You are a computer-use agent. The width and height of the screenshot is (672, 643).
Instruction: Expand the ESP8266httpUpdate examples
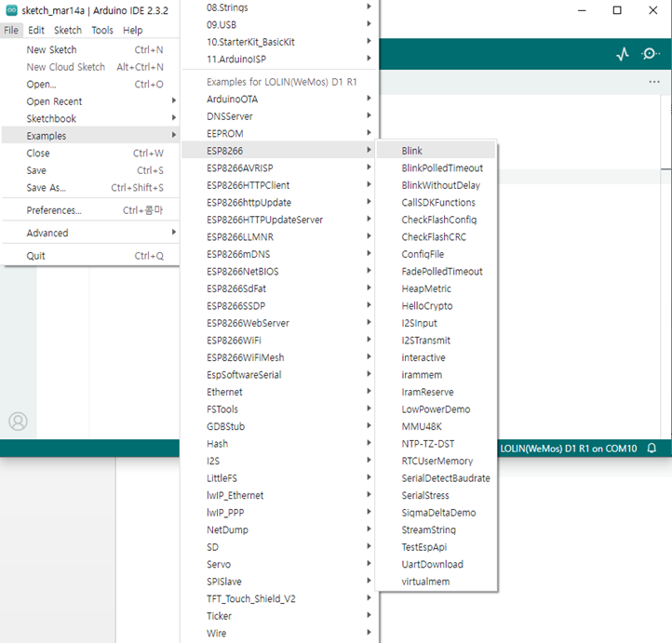point(279,202)
